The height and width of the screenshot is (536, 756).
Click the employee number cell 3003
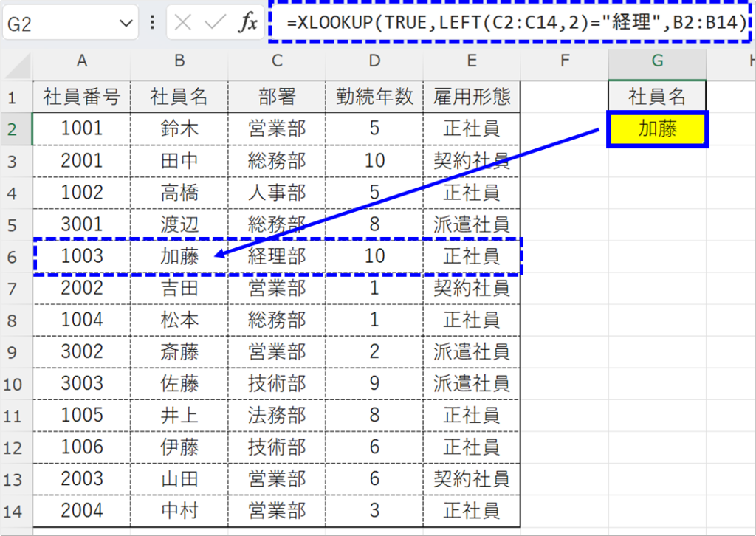tap(81, 383)
